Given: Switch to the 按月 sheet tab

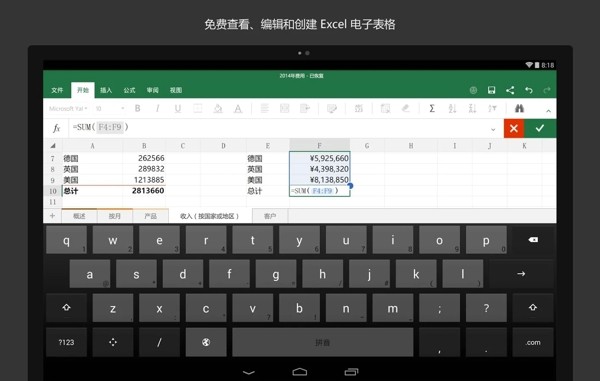Looking at the screenshot, I should click(114, 216).
